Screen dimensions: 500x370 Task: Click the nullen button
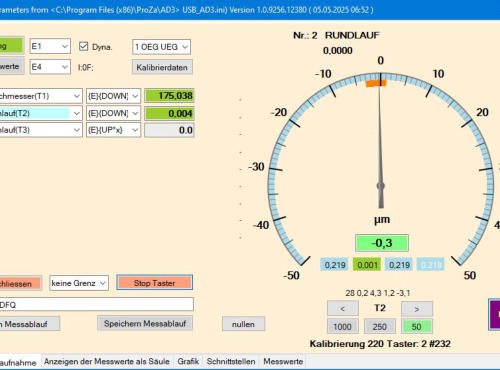(x=244, y=324)
